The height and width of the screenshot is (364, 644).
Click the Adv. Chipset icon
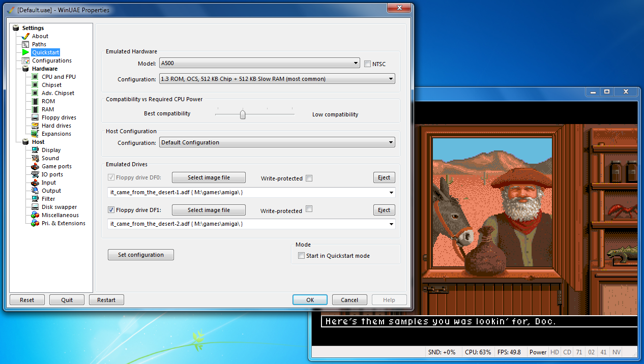35,93
